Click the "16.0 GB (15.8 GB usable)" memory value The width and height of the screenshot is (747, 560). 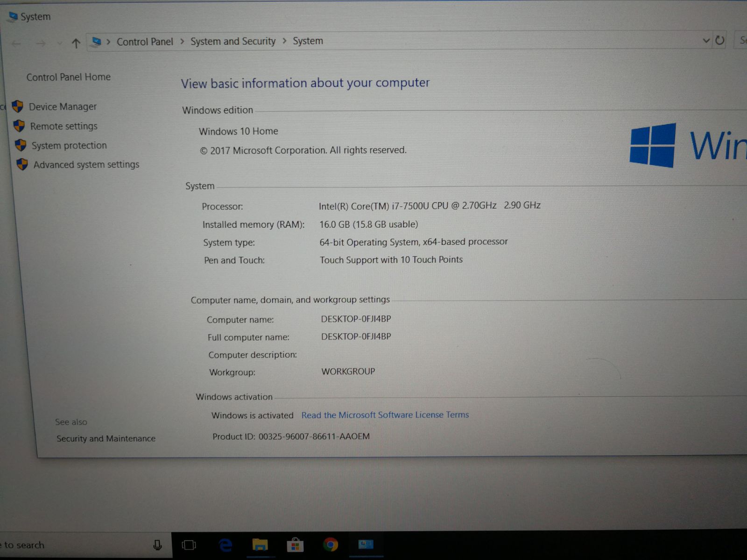pyautogui.click(x=369, y=224)
